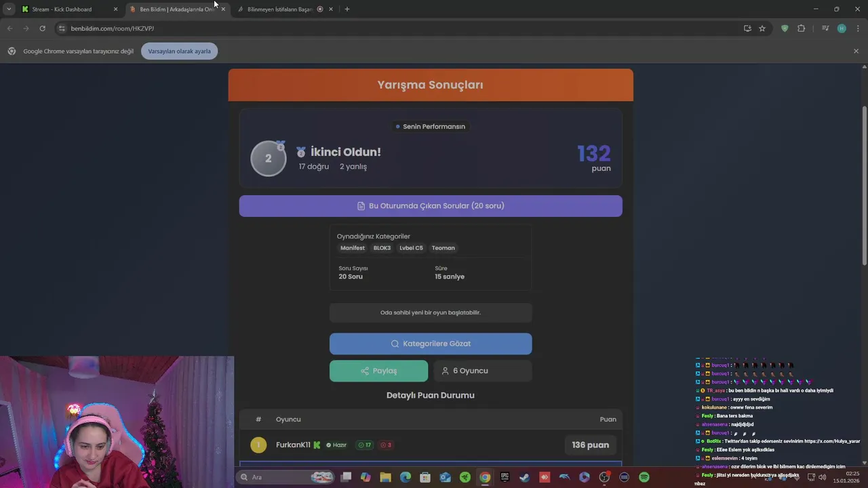868x488 pixels.
Task: Click the second place medal badge
Action: (x=269, y=159)
